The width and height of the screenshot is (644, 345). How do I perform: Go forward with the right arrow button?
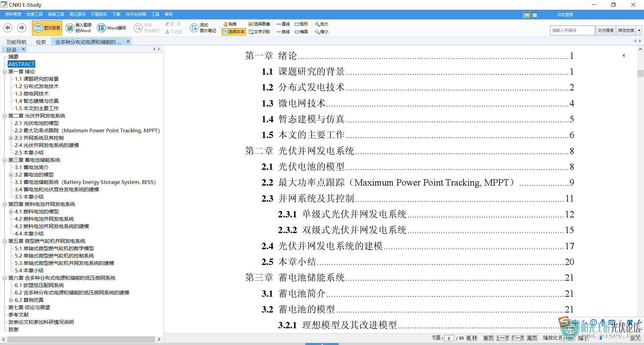[x=22, y=28]
